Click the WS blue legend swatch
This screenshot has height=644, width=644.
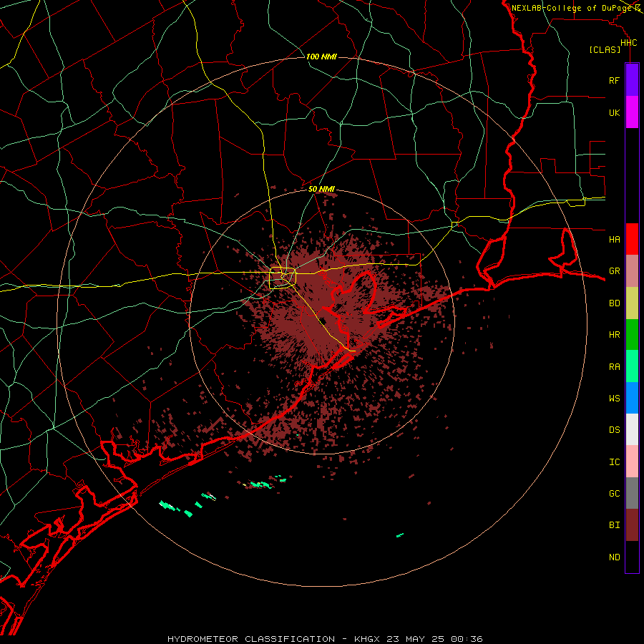(632, 398)
